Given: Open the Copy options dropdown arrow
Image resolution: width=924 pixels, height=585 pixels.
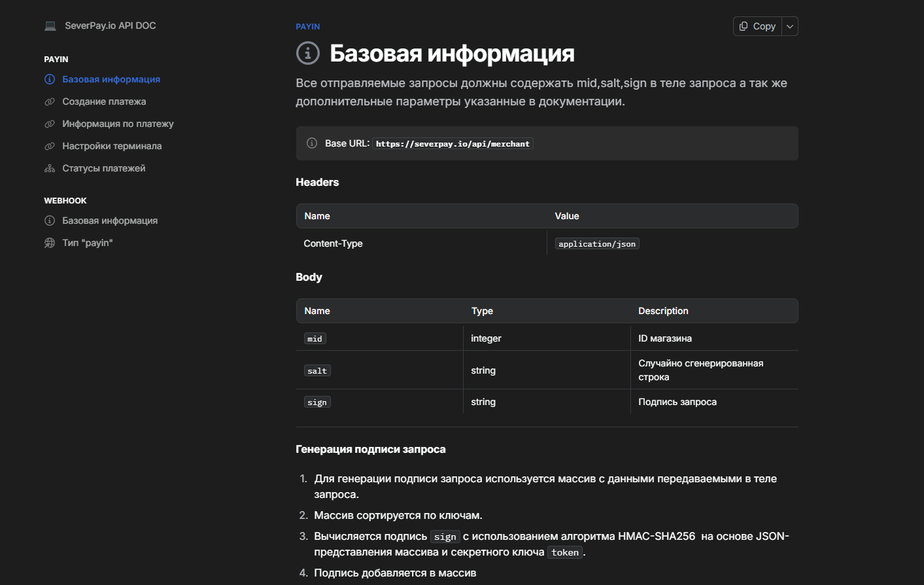Looking at the screenshot, I should (x=790, y=26).
